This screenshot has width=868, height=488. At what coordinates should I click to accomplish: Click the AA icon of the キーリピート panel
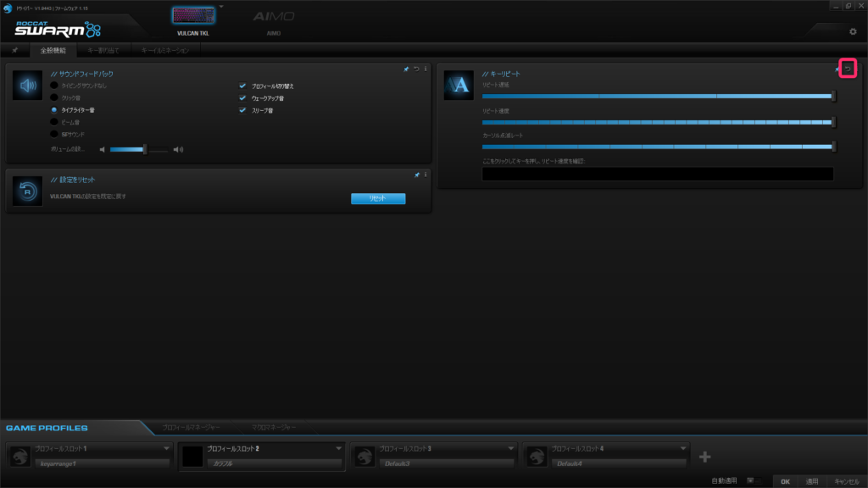click(x=459, y=86)
